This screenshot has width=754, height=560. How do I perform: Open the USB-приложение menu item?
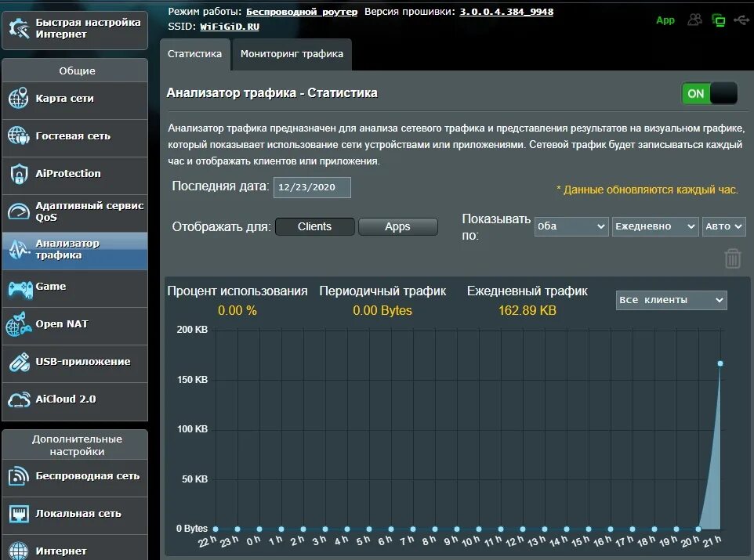pyautogui.click(x=75, y=363)
